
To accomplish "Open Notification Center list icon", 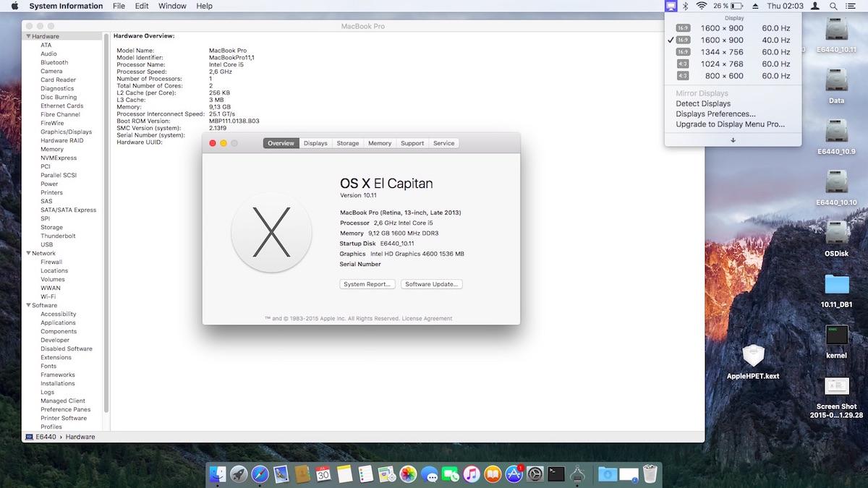I will point(852,6).
